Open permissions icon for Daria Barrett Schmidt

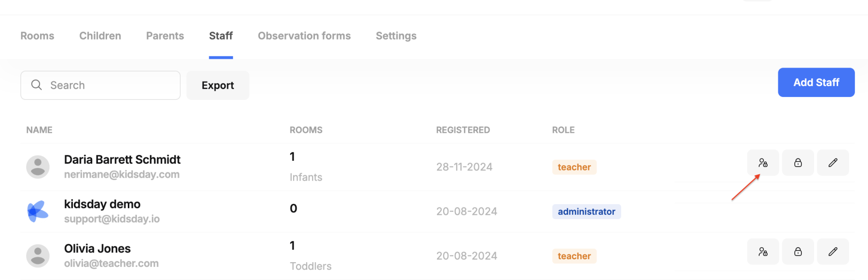763,163
